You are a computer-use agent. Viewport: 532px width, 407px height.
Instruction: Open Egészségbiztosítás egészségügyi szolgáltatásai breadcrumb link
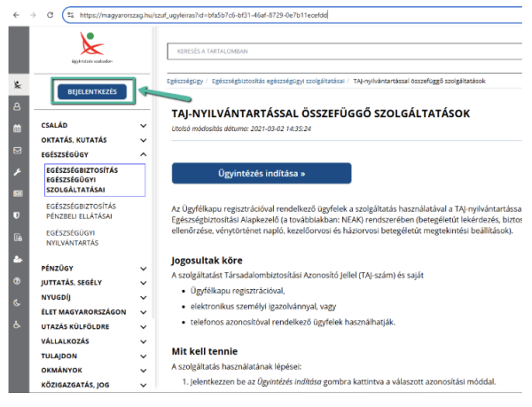[278, 81]
